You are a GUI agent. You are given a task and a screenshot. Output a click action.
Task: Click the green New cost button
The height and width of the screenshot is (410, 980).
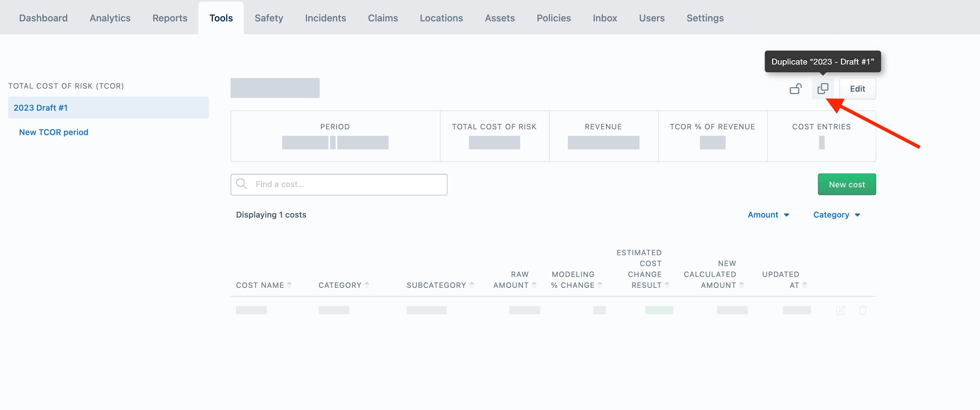tap(847, 184)
